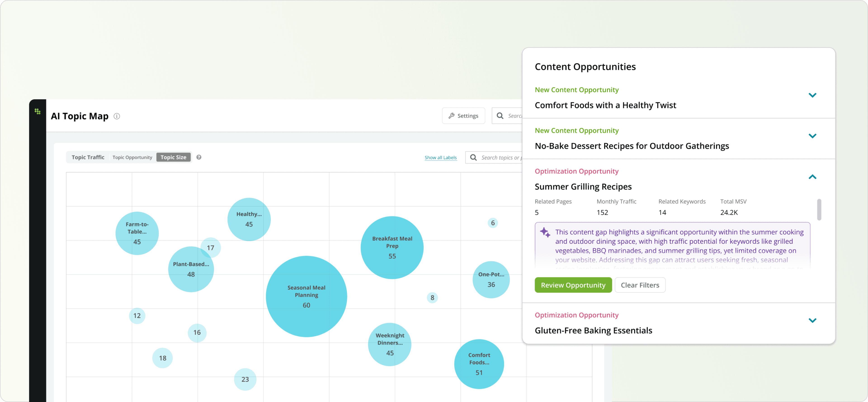The width and height of the screenshot is (868, 402).
Task: Click the Show all Labels link
Action: point(440,157)
